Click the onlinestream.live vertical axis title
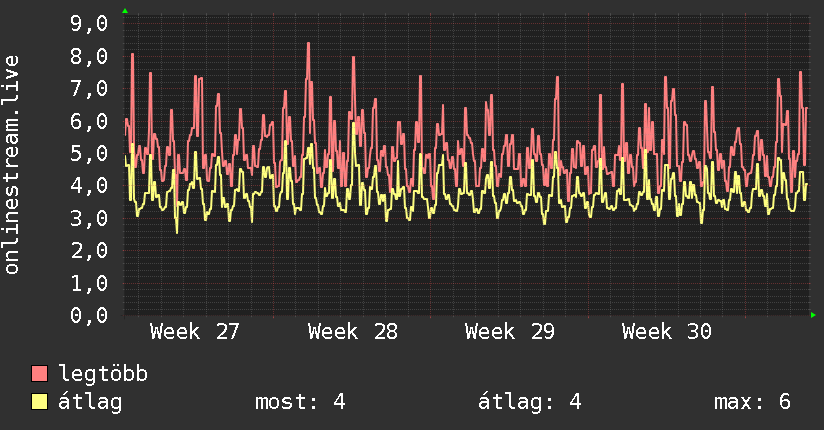The width and height of the screenshot is (824, 430). (x=11, y=165)
